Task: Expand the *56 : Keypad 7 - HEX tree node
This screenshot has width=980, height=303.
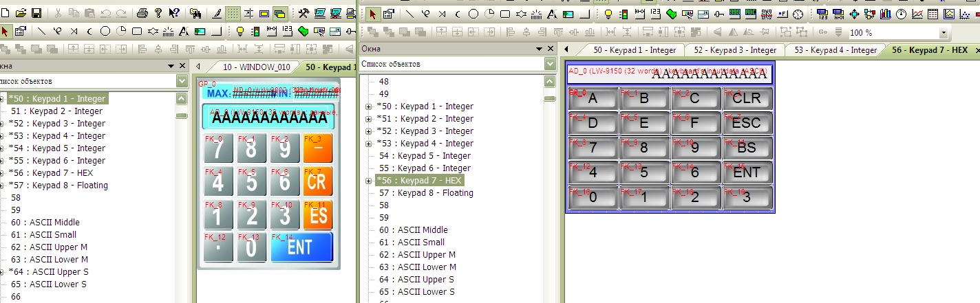Action: [x=368, y=181]
